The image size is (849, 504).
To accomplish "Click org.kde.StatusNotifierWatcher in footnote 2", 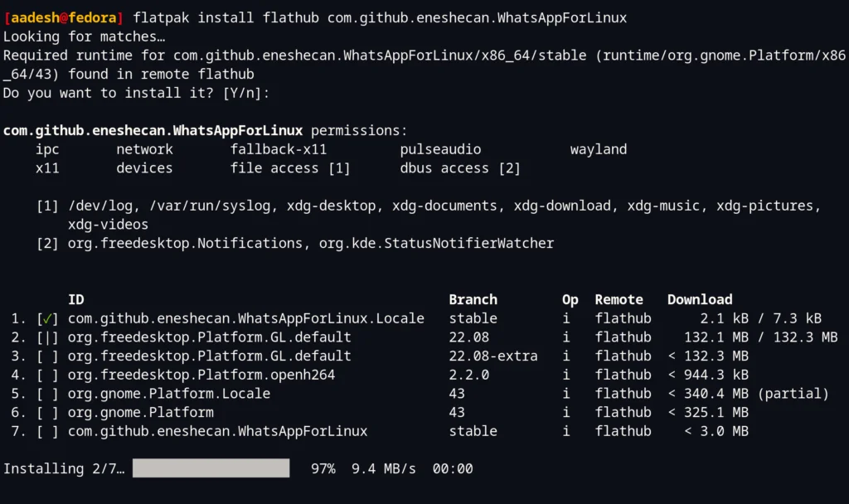I will (x=436, y=244).
